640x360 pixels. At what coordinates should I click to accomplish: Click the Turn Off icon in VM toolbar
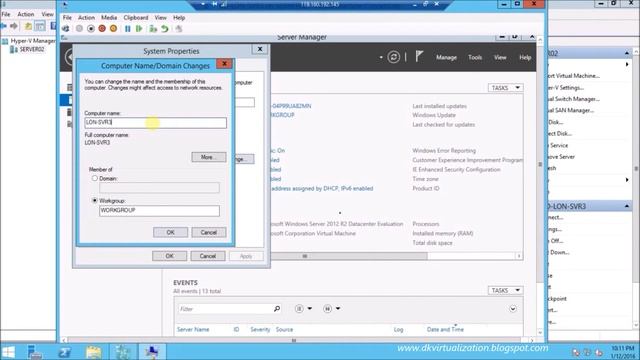tap(91, 29)
